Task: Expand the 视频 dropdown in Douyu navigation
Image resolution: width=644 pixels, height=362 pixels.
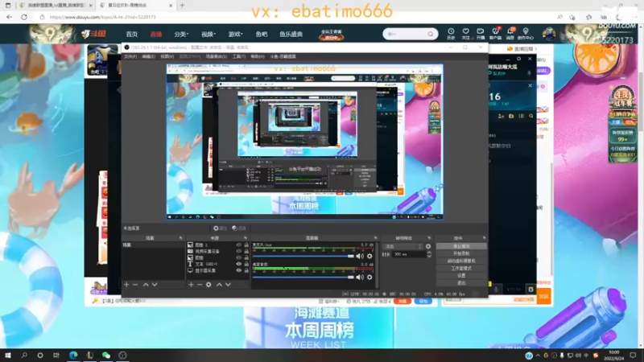Action: [x=208, y=34]
